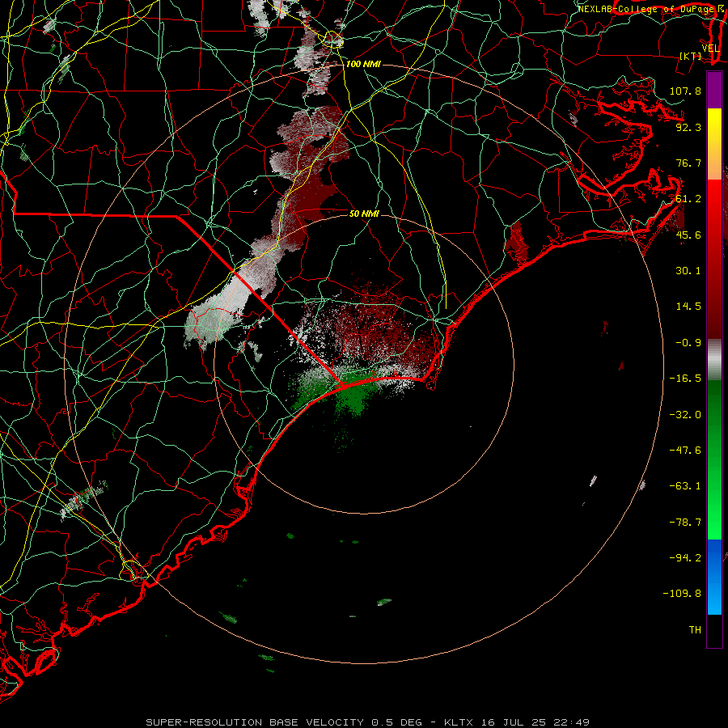Image resolution: width=728 pixels, height=728 pixels.
Task: Click the -63.1 legend value
Action: click(x=685, y=486)
